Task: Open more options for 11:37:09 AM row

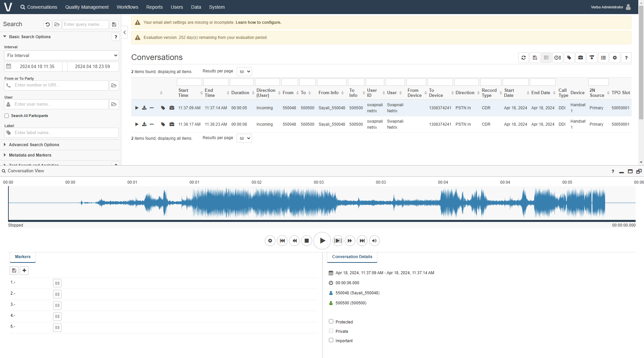Action: pos(152,108)
